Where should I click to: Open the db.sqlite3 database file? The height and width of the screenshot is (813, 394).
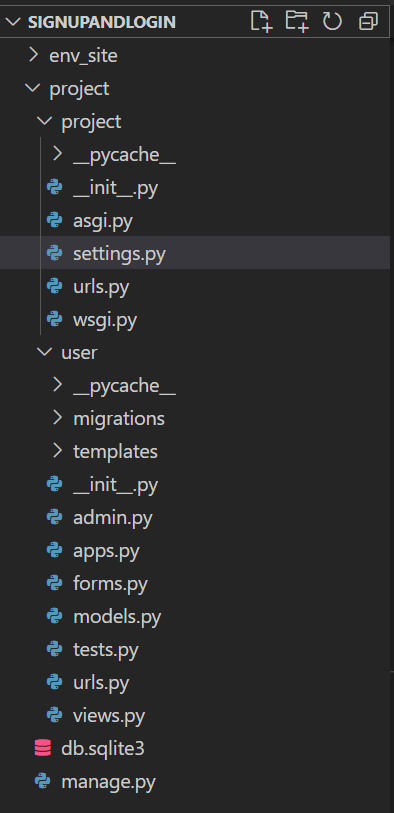point(103,749)
